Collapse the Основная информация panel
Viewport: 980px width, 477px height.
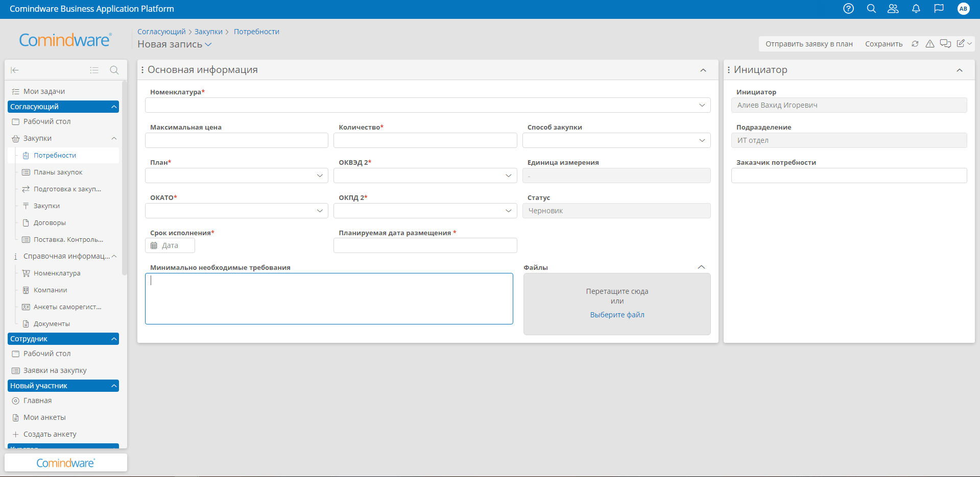click(x=703, y=70)
